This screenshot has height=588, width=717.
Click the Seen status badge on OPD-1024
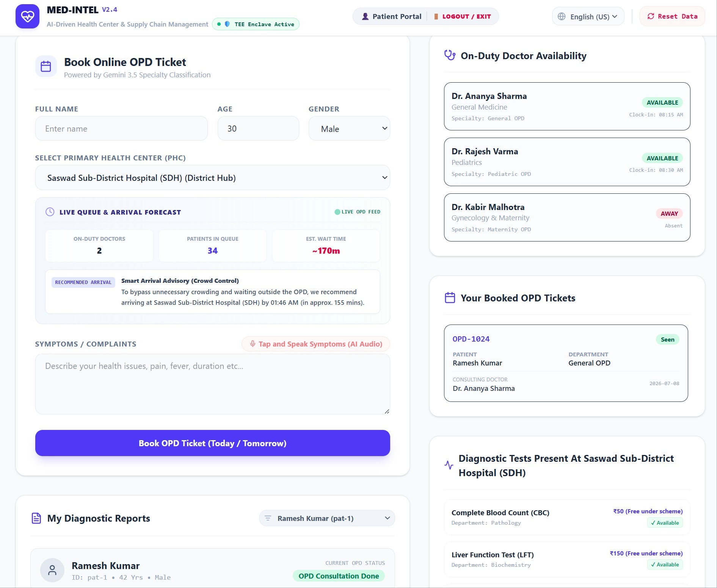[x=668, y=339]
